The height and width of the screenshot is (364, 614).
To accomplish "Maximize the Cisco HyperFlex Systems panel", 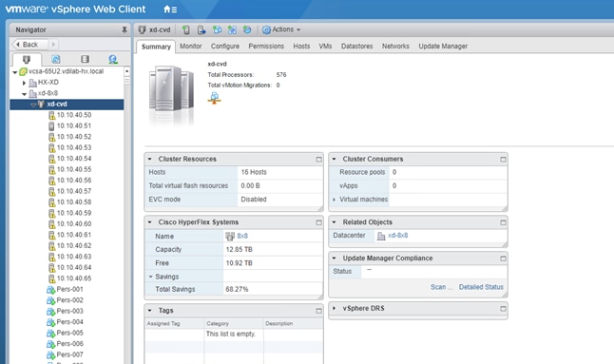I will click(318, 222).
